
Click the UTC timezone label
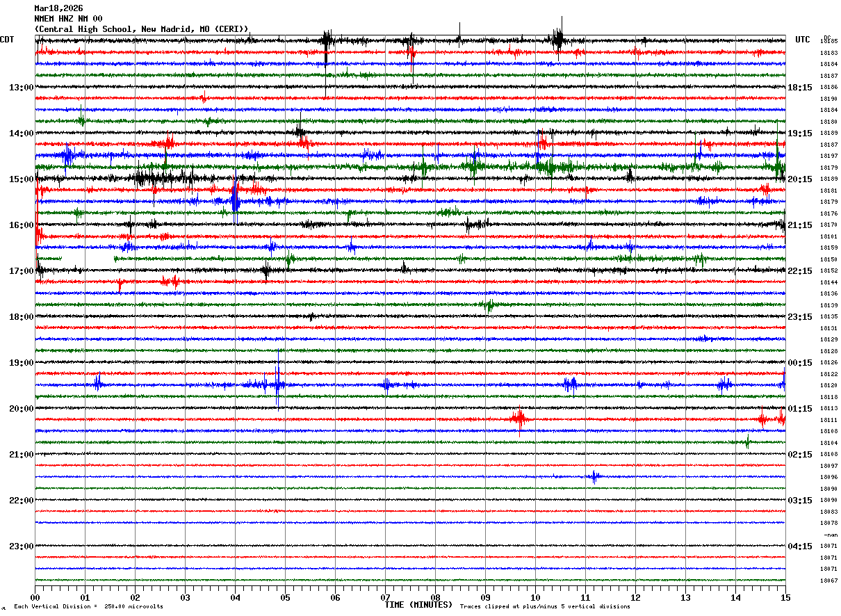803,40
